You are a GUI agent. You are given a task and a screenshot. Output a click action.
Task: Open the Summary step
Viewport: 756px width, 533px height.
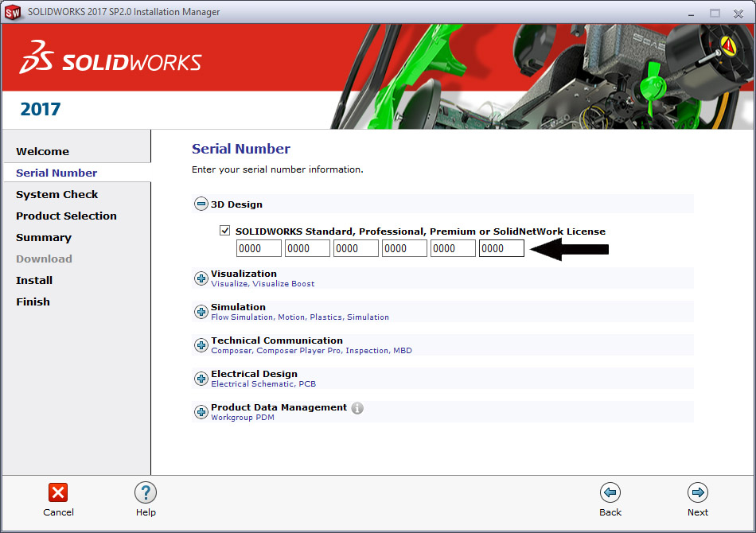tap(44, 238)
